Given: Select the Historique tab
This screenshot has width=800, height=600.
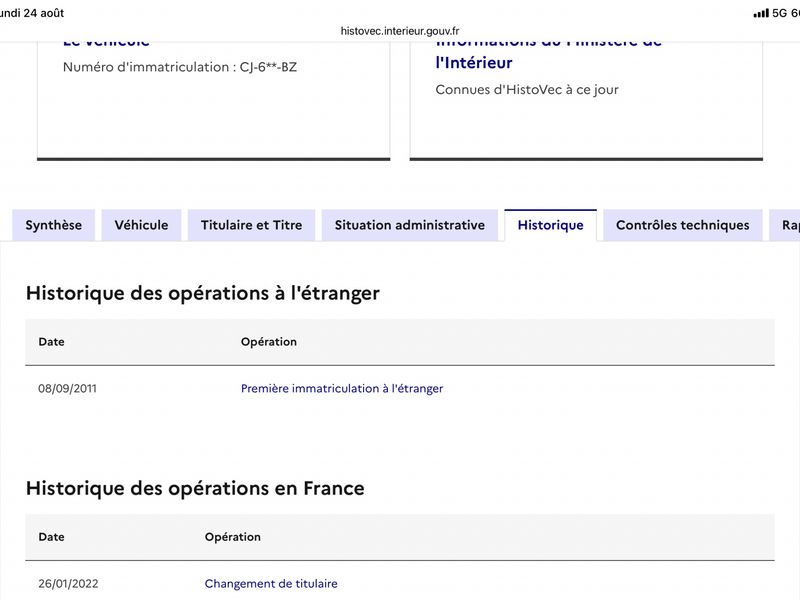Looking at the screenshot, I should tap(551, 225).
